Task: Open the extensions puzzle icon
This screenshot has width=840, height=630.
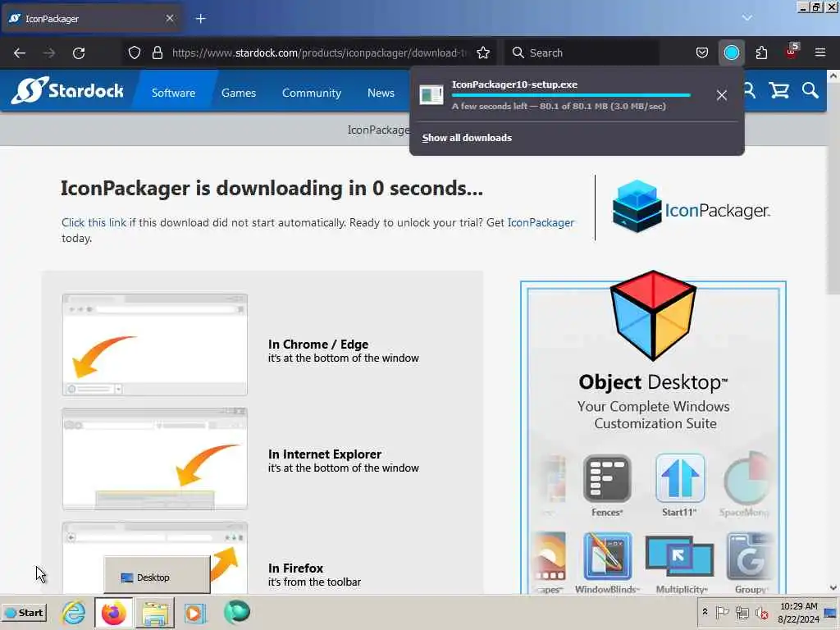Action: pyautogui.click(x=761, y=52)
